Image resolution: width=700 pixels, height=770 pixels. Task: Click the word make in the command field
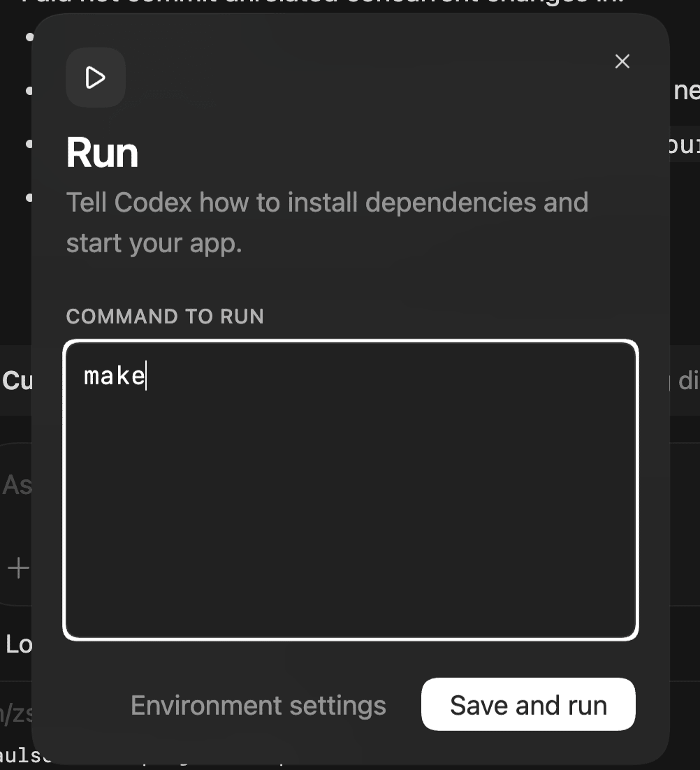pyautogui.click(x=114, y=376)
